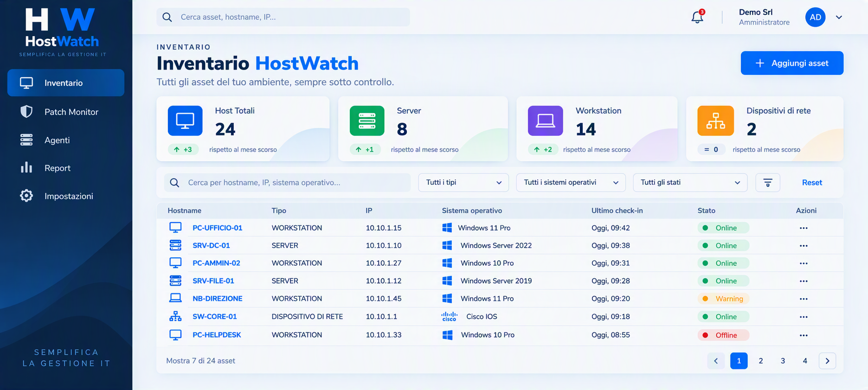The image size is (868, 390).
Task: Open the Tutti i sistemi operativi dropdown
Action: pyautogui.click(x=571, y=183)
